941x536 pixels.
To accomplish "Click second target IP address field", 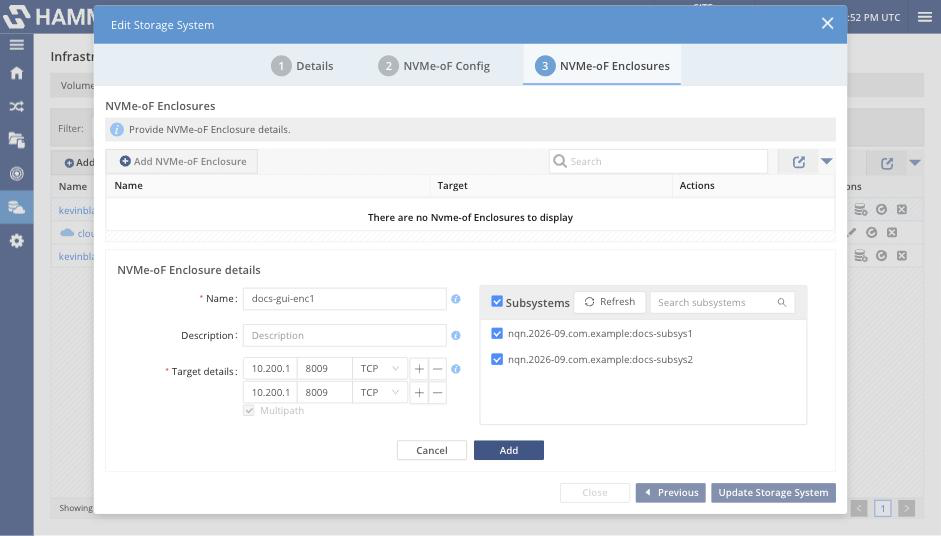I will 270,393.
